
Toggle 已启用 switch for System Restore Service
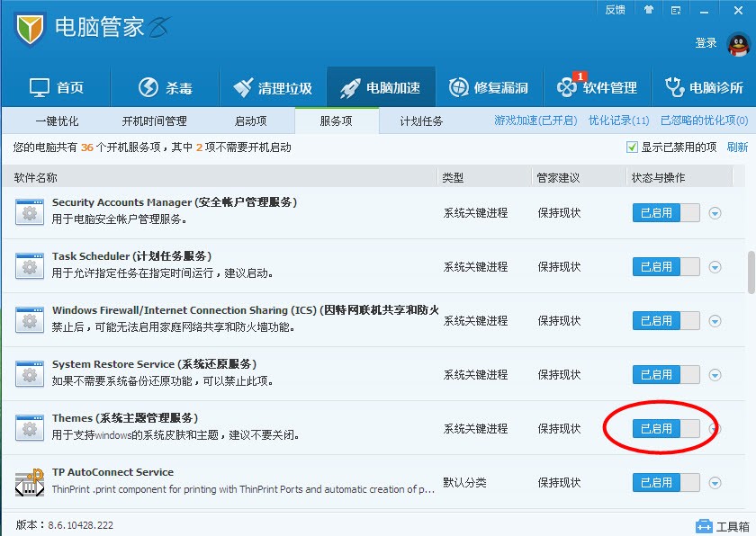click(x=666, y=374)
